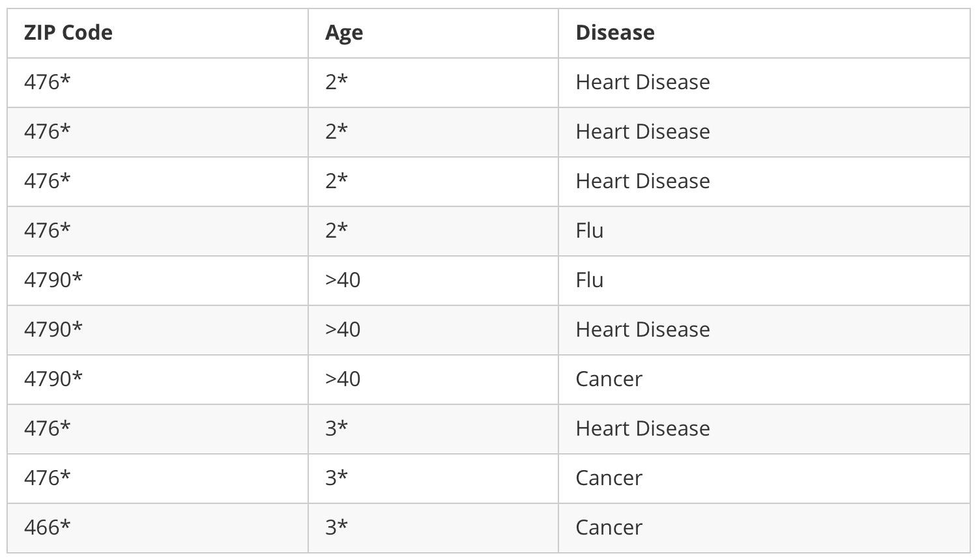Click the Disease column header
The image size is (980, 560).
(615, 33)
